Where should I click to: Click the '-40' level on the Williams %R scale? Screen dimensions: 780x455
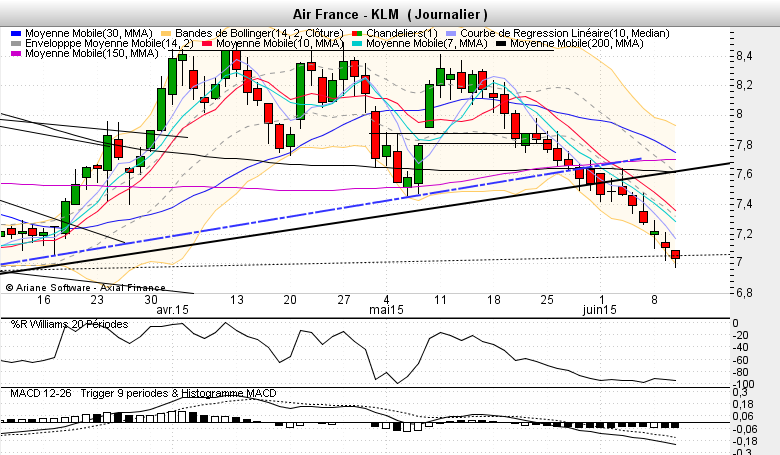tap(740, 348)
